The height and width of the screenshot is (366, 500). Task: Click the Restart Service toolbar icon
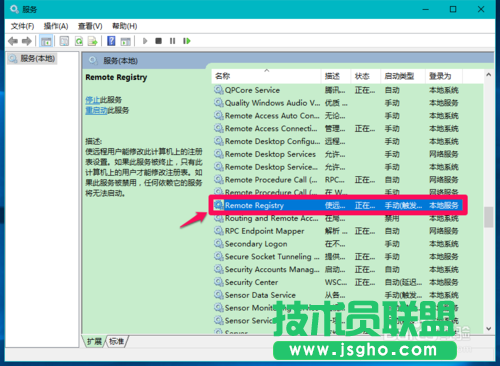(x=187, y=41)
